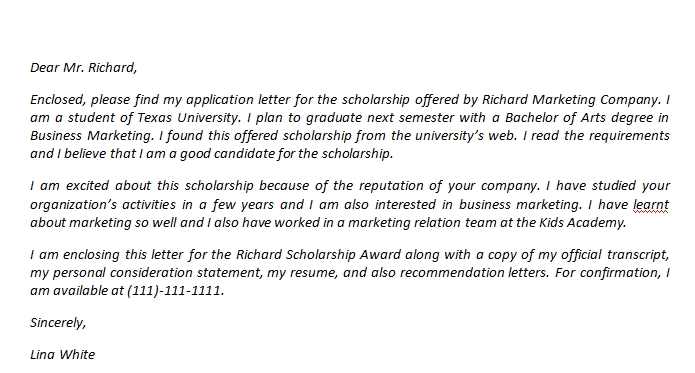Click the greeting 'Dear Mr. Richard,'

(x=83, y=67)
